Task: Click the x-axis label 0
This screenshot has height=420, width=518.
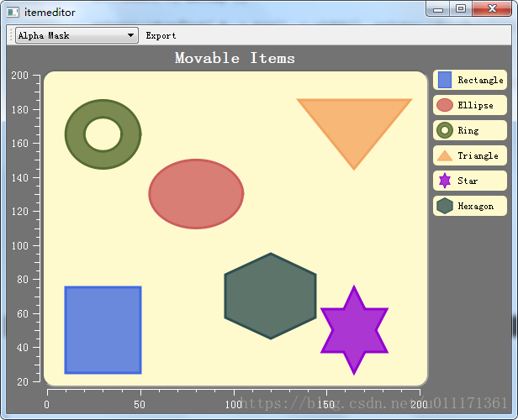Action: click(47, 405)
